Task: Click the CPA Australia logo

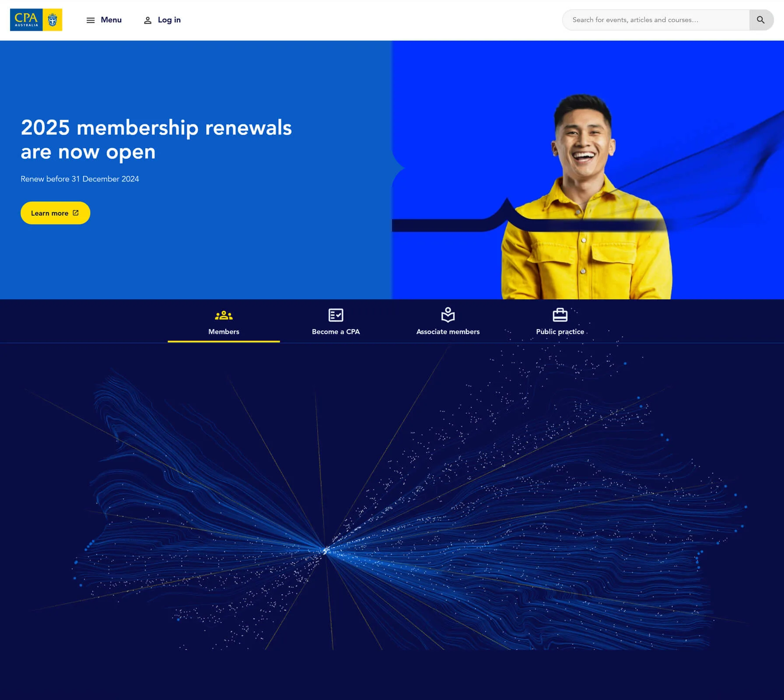Action: tap(36, 20)
